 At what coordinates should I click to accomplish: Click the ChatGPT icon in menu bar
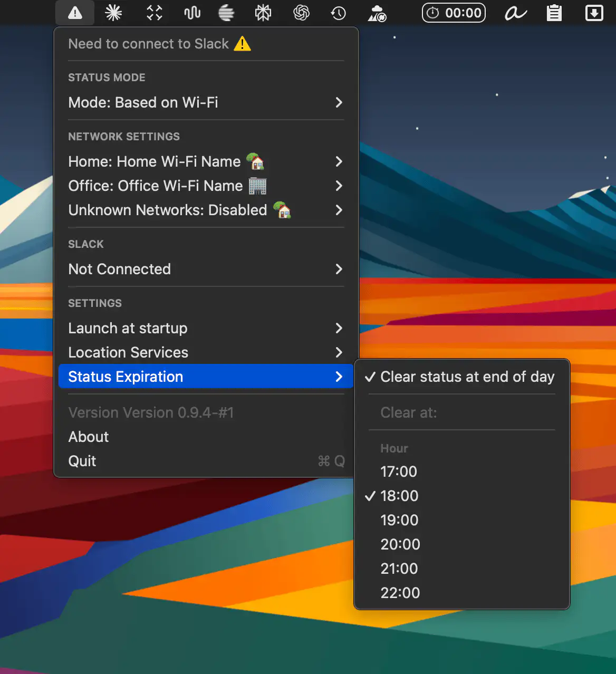[x=301, y=13]
